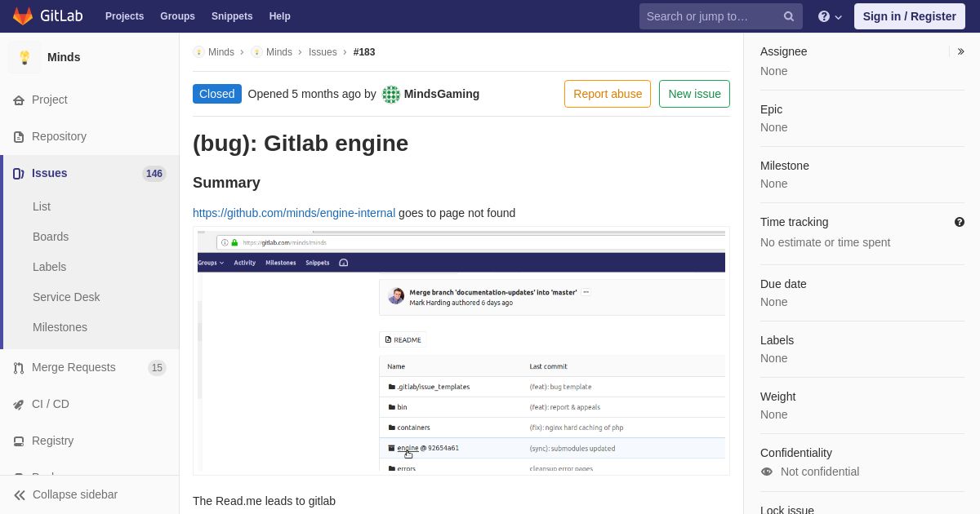This screenshot has height=514, width=980.
Task: Select Labels under Issues
Action: pyautogui.click(x=49, y=267)
